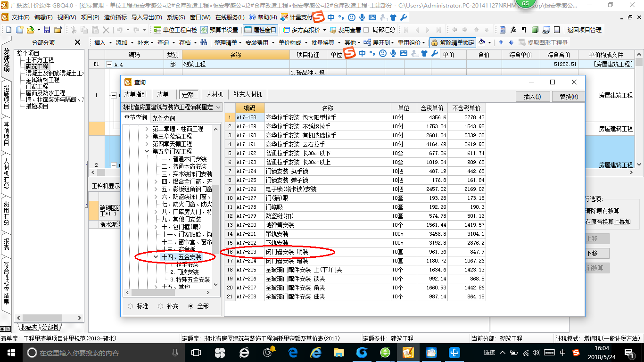Viewport: 644px width, 362px height.
Task: Open the 插入 dropdown in toolbar
Action: coord(102,42)
